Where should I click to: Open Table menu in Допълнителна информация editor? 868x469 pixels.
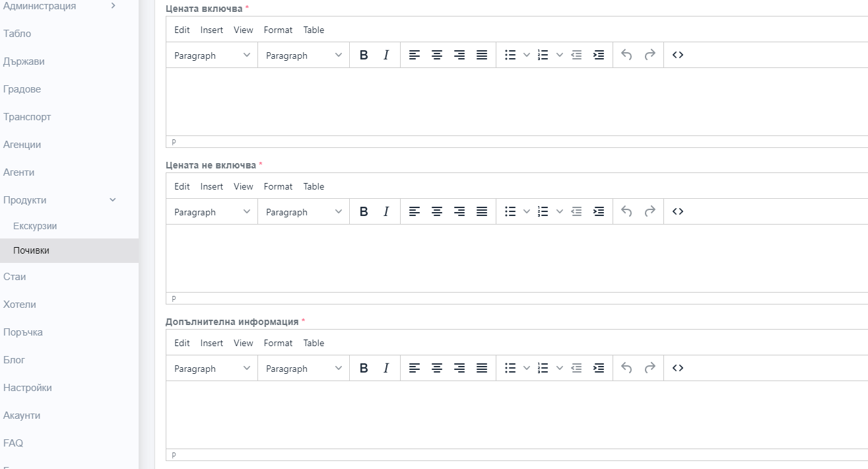tap(314, 343)
